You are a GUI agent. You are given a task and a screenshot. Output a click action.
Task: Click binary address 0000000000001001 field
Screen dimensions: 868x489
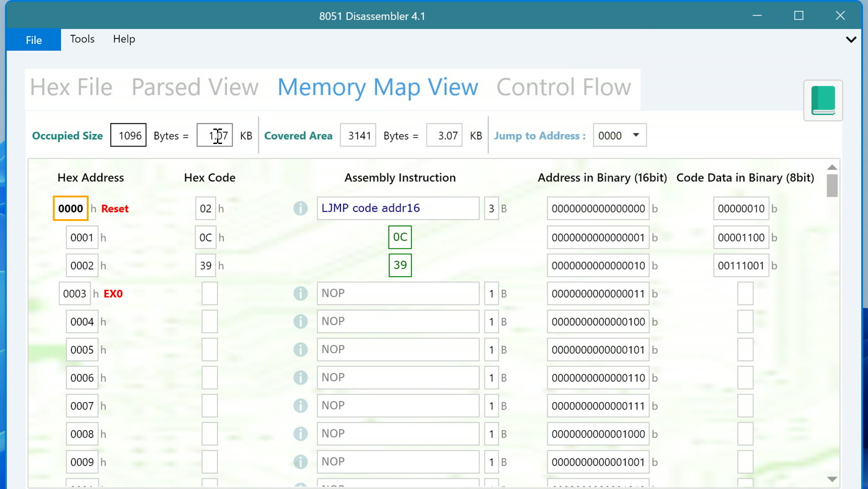tap(598, 462)
